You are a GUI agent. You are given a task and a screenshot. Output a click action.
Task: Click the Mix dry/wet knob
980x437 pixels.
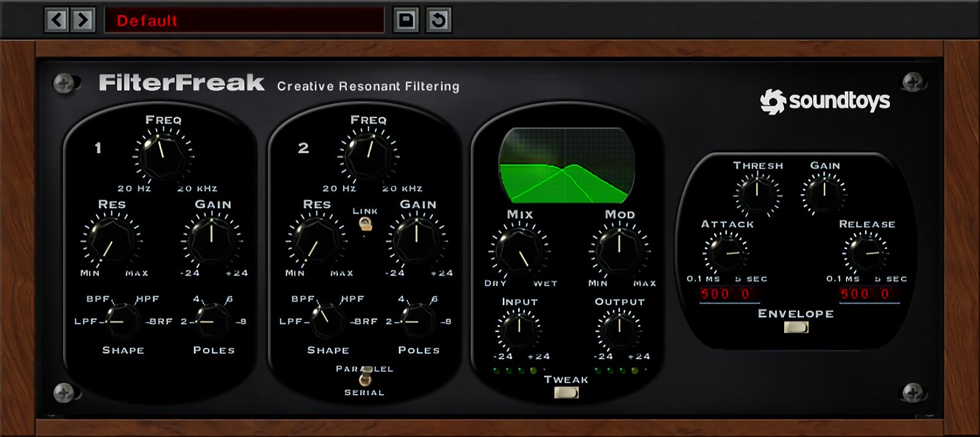[519, 250]
